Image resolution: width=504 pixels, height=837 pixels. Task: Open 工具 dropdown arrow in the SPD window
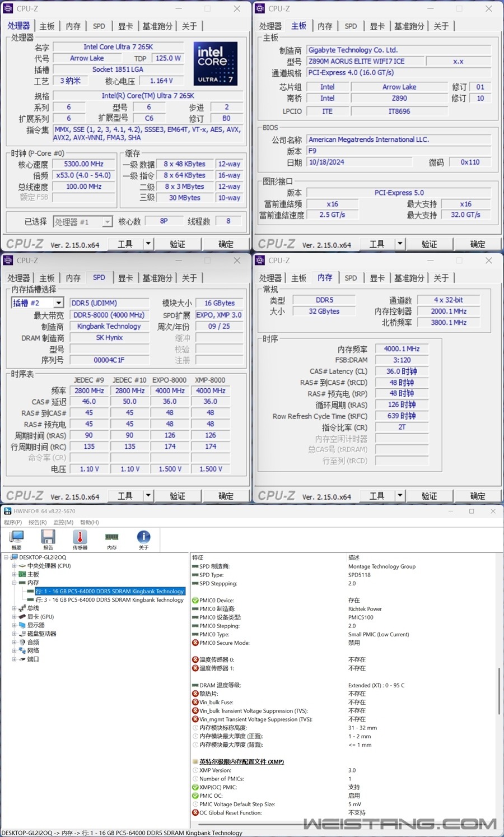148,495
